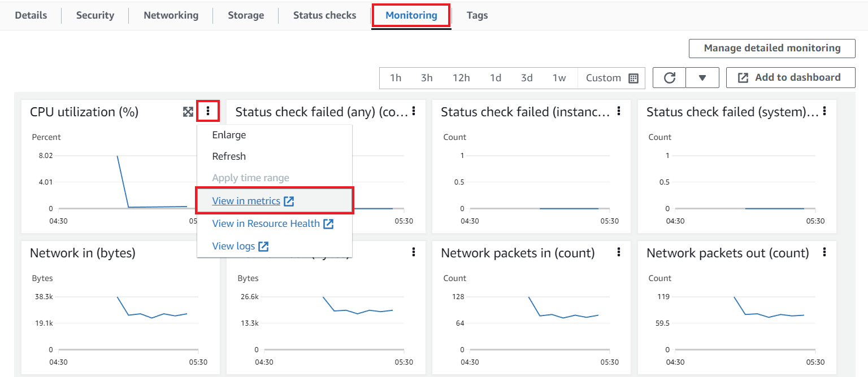Switch to the Status checks tab

click(324, 15)
